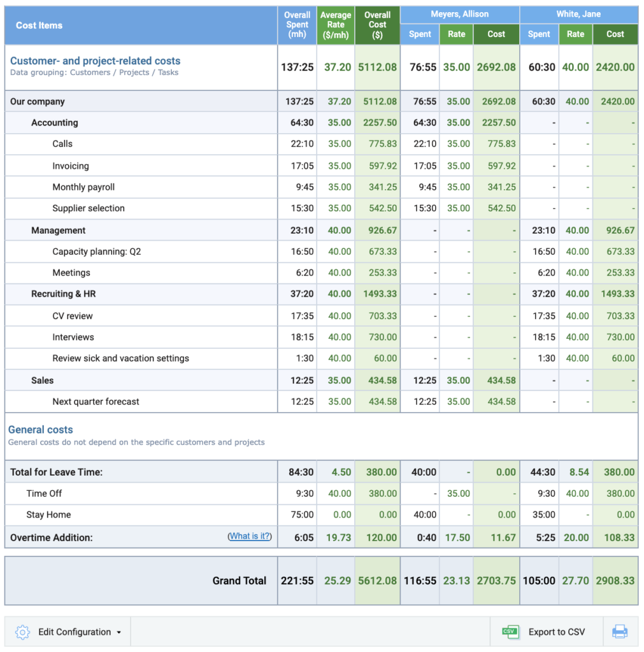Viewport: 644px width, 652px height.
Task: Select the Our company row
Action: tap(38, 101)
